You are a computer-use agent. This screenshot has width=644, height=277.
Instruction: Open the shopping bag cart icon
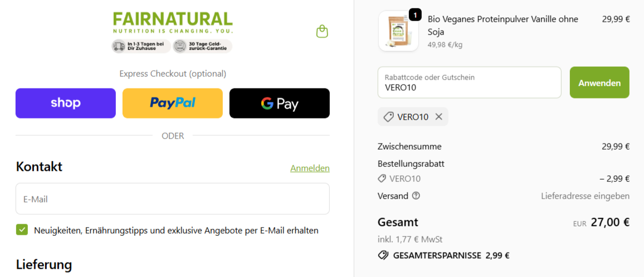coord(323,32)
